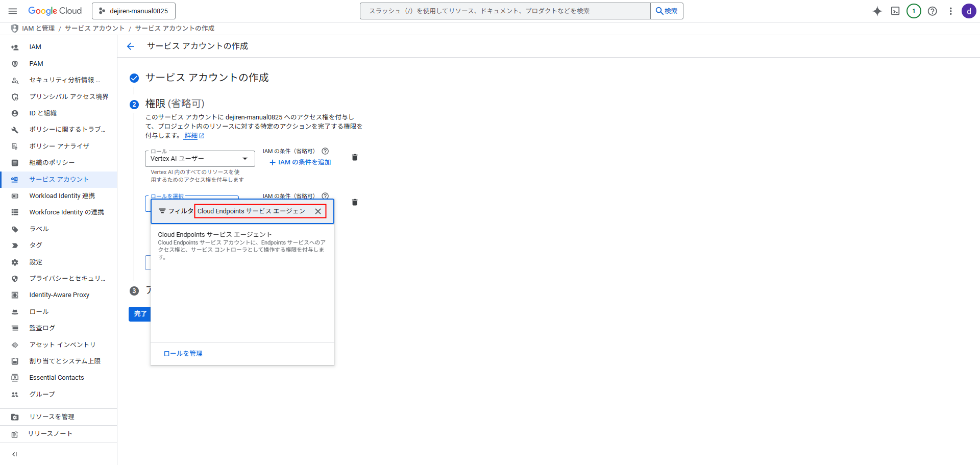Collapse the left navigation sidebar
980x465 pixels.
[x=14, y=454]
